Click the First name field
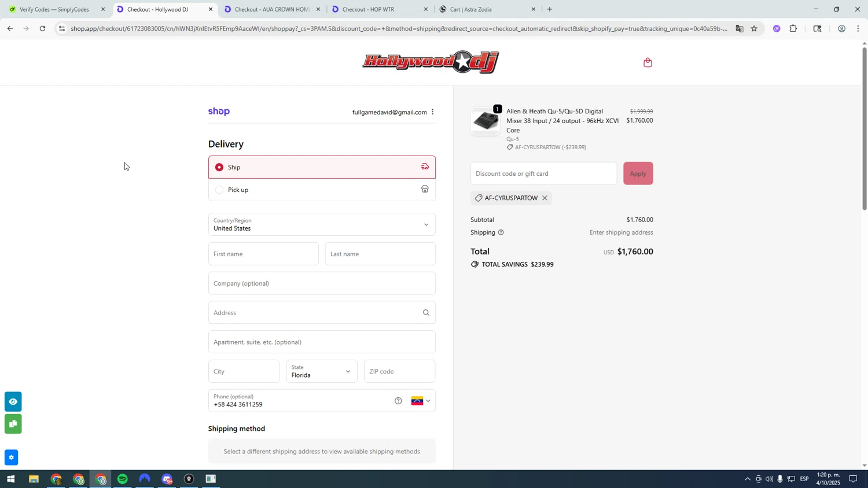 tap(263, 254)
